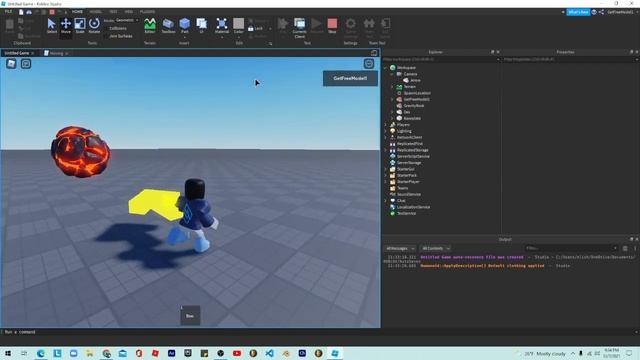640x360 pixels.
Task: Collapse the Workspace node
Action: (386, 68)
